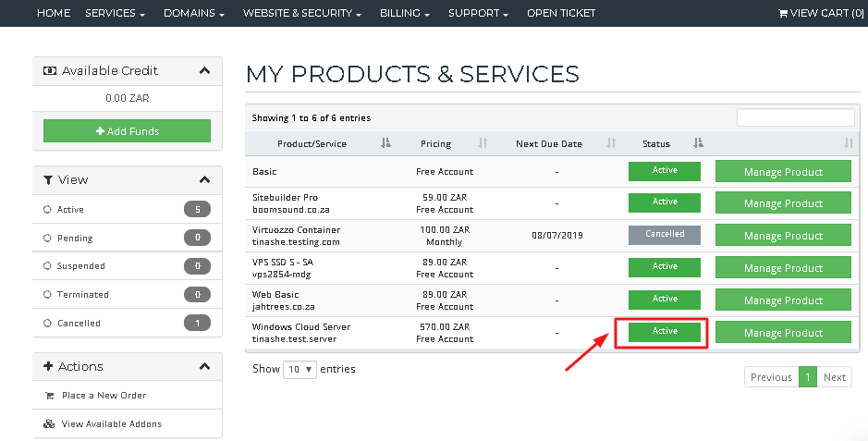Sort by Next Due Date column icon
The width and height of the screenshot is (868, 441).
[611, 143]
